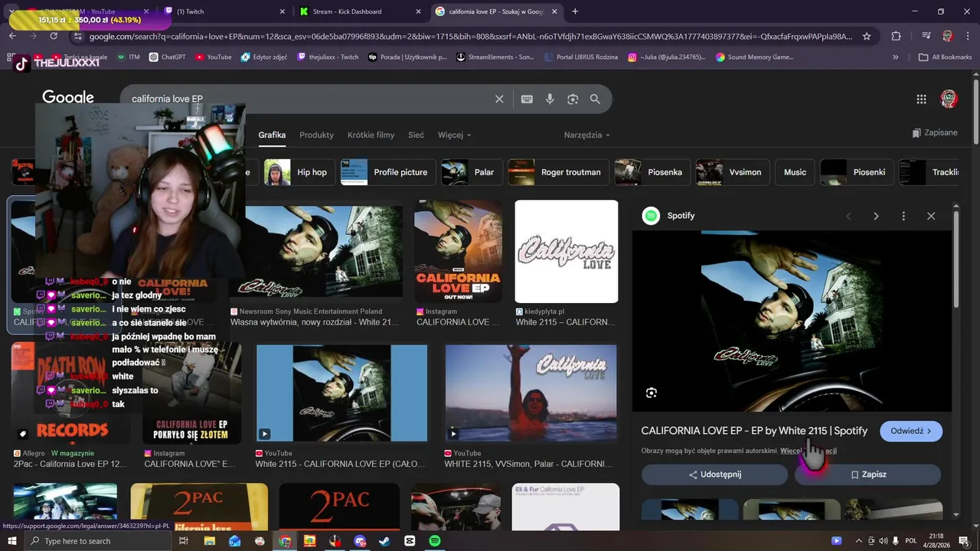This screenshot has width=980, height=551.
Task: Bookmark this page with the star icon
Action: click(867, 36)
